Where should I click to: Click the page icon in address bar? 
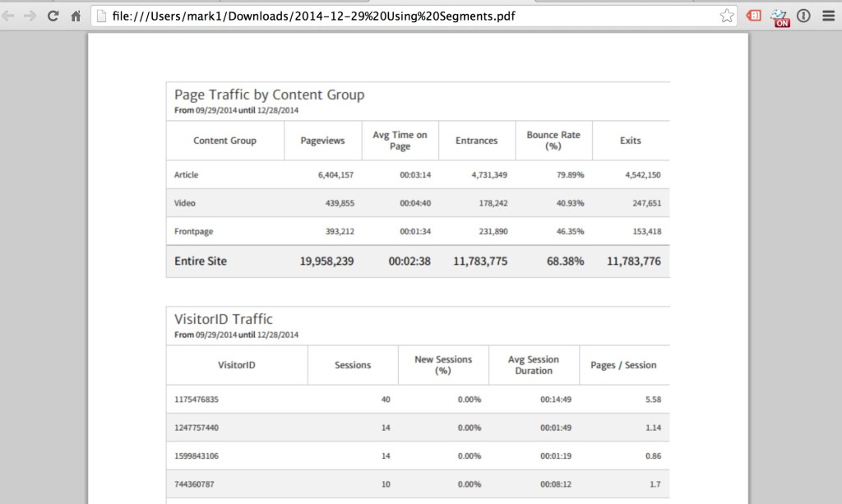101,16
